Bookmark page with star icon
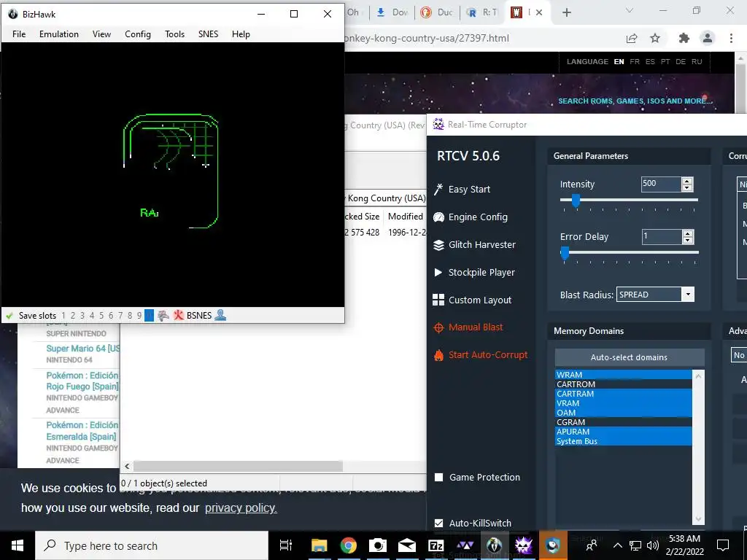 tap(655, 38)
